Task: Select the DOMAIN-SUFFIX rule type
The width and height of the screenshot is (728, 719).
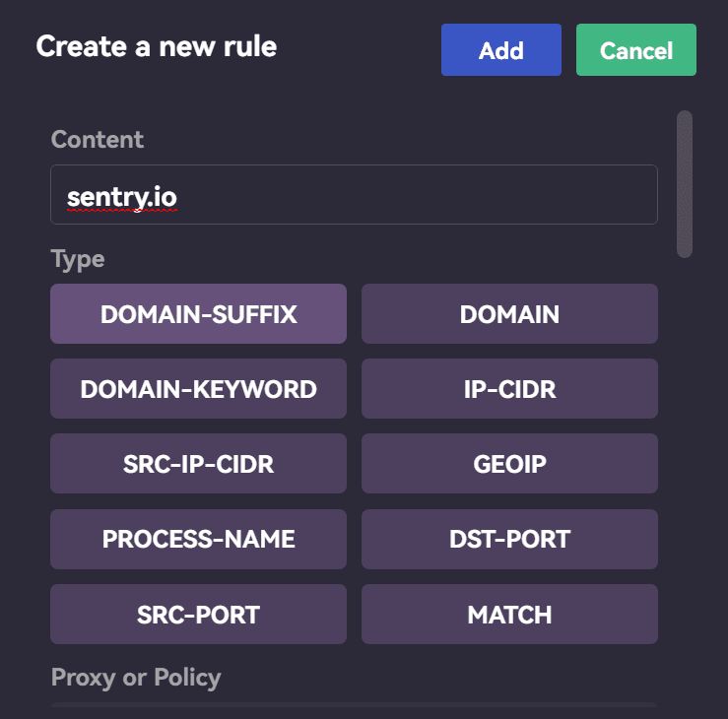Action: (x=198, y=314)
